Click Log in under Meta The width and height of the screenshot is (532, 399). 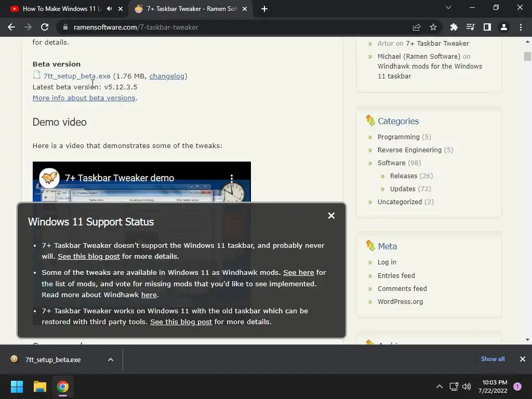(x=387, y=262)
